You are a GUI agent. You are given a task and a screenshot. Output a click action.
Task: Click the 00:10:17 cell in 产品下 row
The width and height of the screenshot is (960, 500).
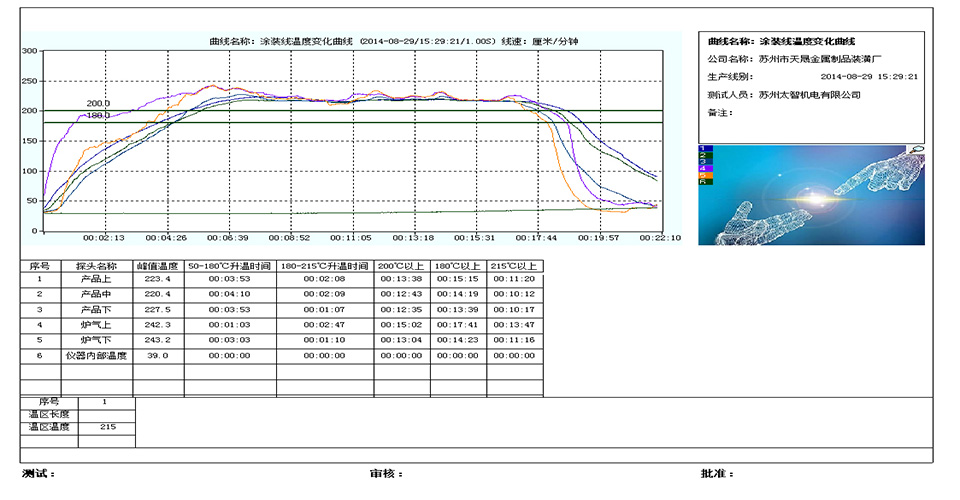(514, 310)
